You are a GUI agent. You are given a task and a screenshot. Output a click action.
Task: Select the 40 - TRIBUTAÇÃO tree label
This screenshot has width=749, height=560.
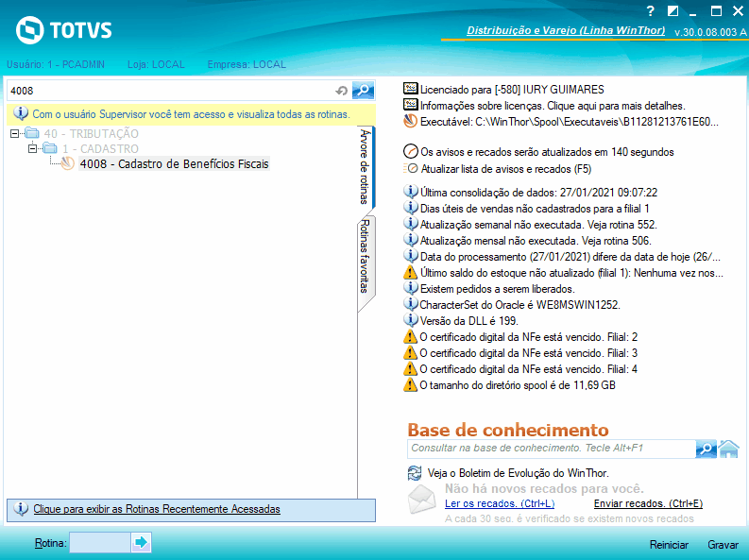pos(92,134)
